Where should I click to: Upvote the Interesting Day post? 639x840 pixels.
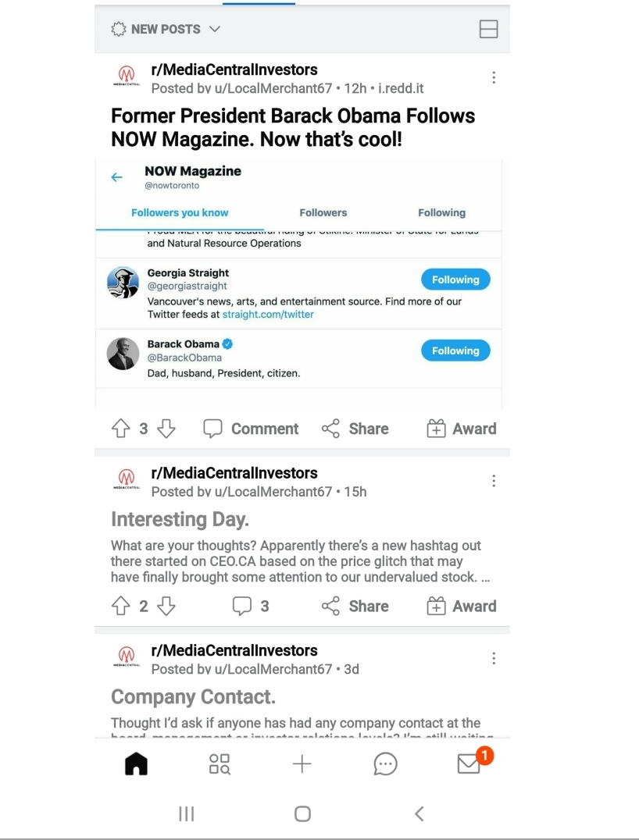point(121,607)
